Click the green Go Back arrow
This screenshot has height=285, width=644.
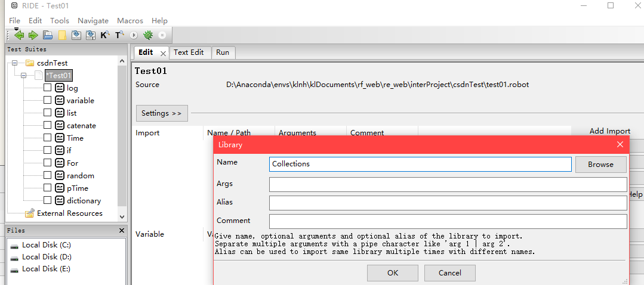(19, 35)
